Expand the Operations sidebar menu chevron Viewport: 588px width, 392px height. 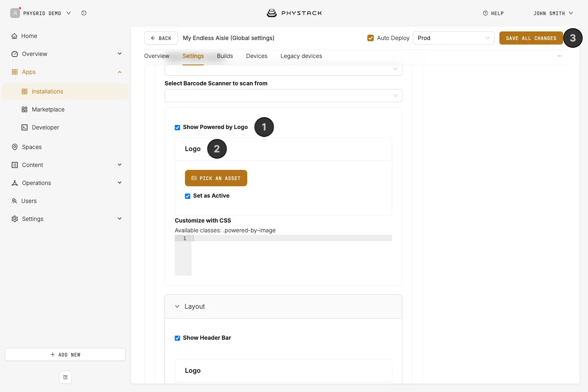[x=120, y=183]
